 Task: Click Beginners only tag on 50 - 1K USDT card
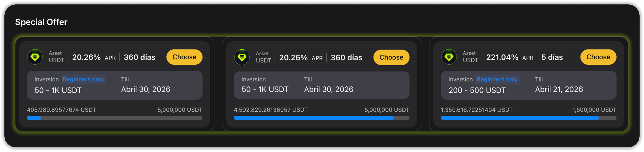click(x=83, y=79)
